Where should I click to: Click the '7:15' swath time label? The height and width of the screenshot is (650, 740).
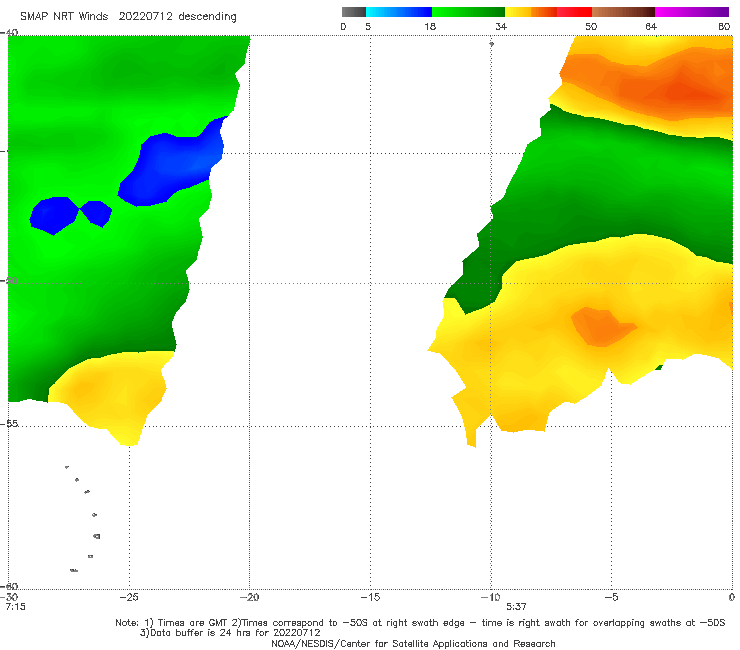(x=15, y=607)
